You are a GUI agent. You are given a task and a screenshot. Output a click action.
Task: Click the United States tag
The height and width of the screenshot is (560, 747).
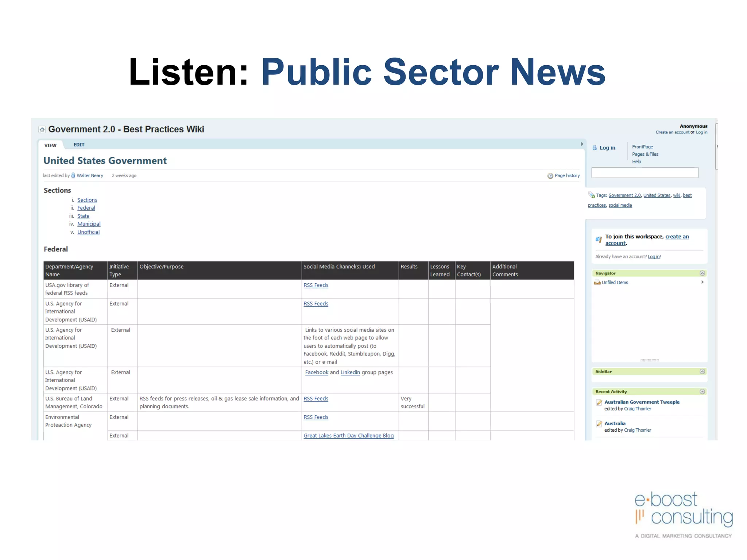click(657, 195)
